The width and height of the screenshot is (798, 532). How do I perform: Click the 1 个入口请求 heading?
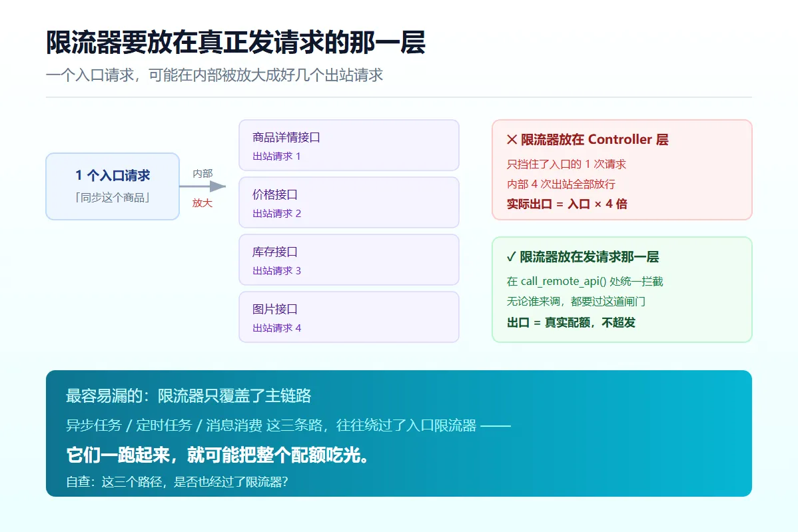pyautogui.click(x=113, y=176)
